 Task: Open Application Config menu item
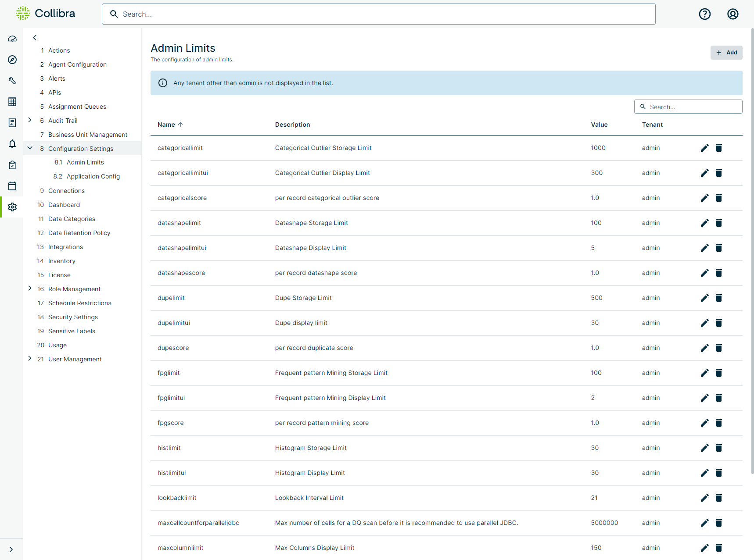[x=93, y=176]
